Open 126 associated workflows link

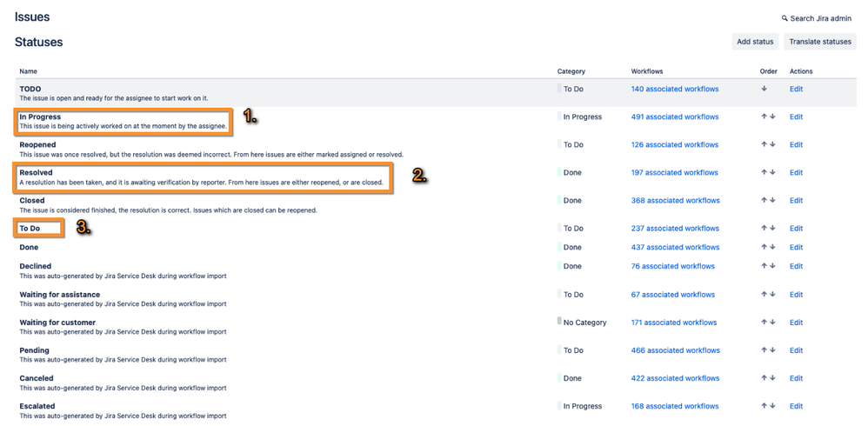click(x=675, y=144)
